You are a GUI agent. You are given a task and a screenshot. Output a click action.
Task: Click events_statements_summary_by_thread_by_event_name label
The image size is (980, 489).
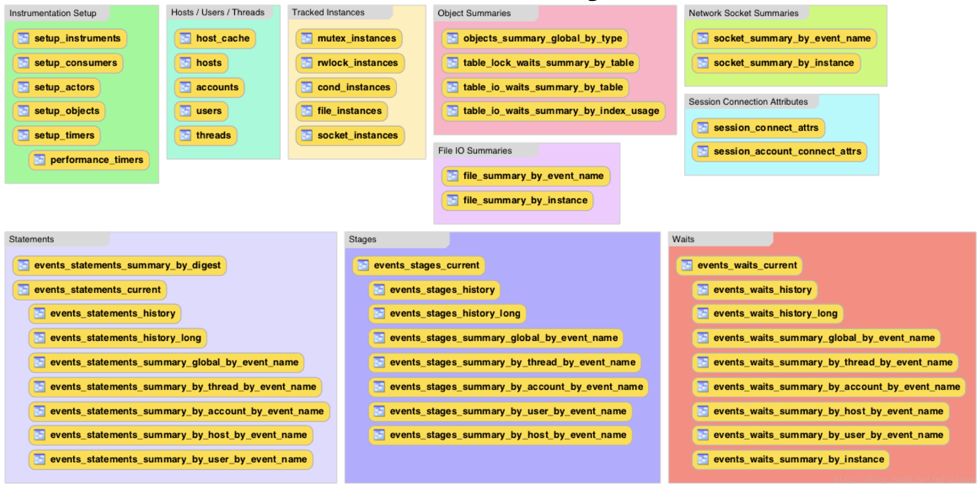(x=183, y=387)
